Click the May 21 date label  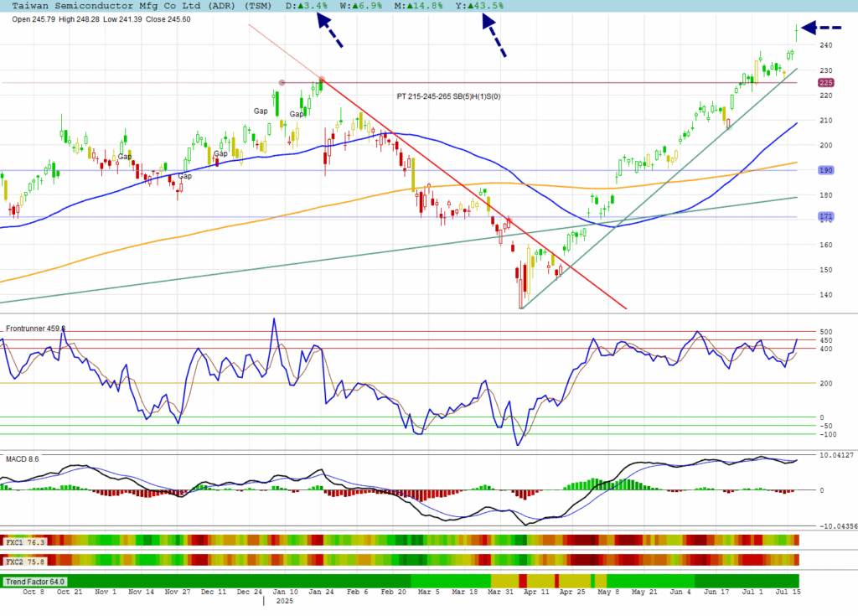(x=644, y=592)
